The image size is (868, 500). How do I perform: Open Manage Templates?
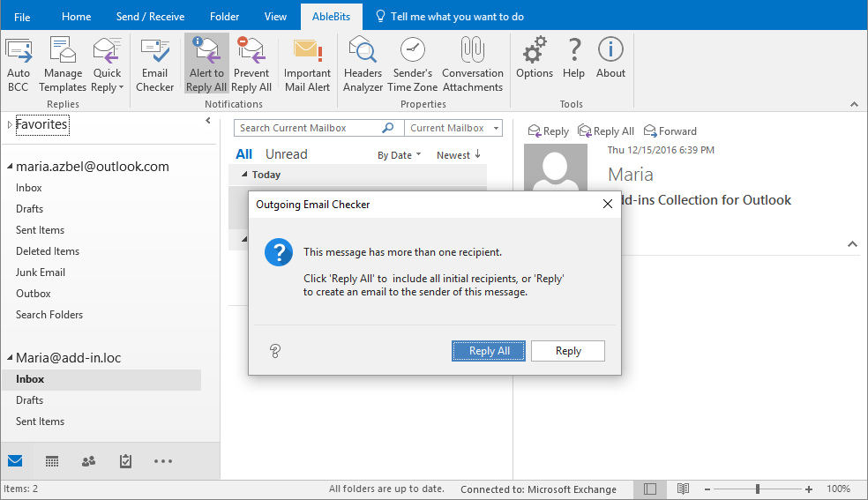pos(63,64)
